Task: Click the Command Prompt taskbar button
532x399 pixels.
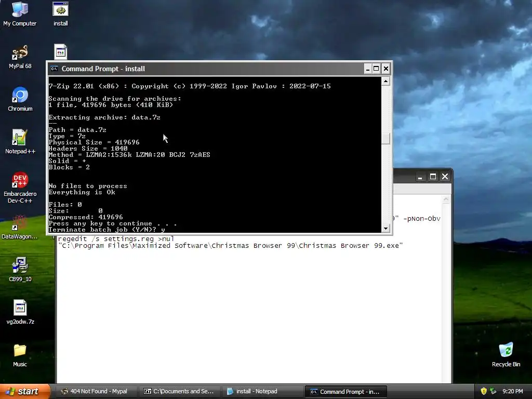Action: pyautogui.click(x=345, y=391)
